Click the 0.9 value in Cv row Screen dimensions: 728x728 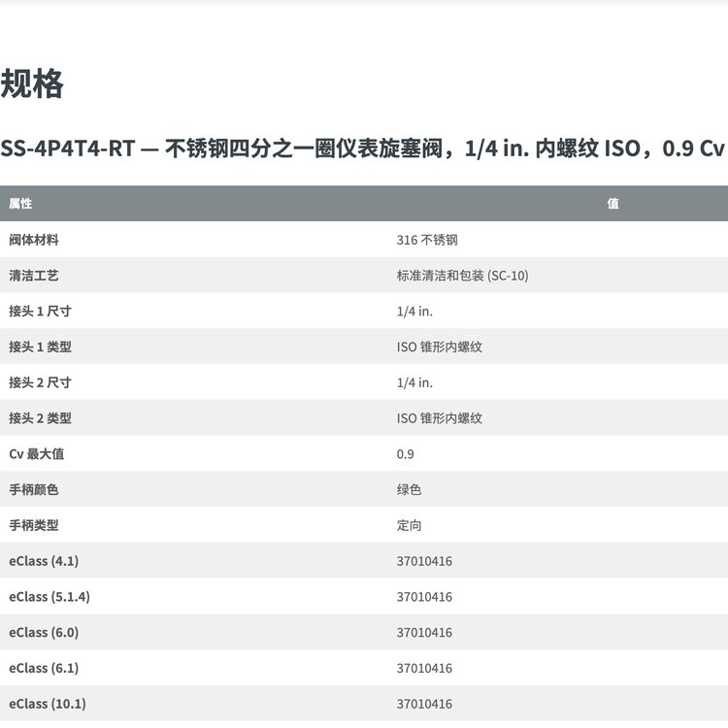click(x=405, y=454)
